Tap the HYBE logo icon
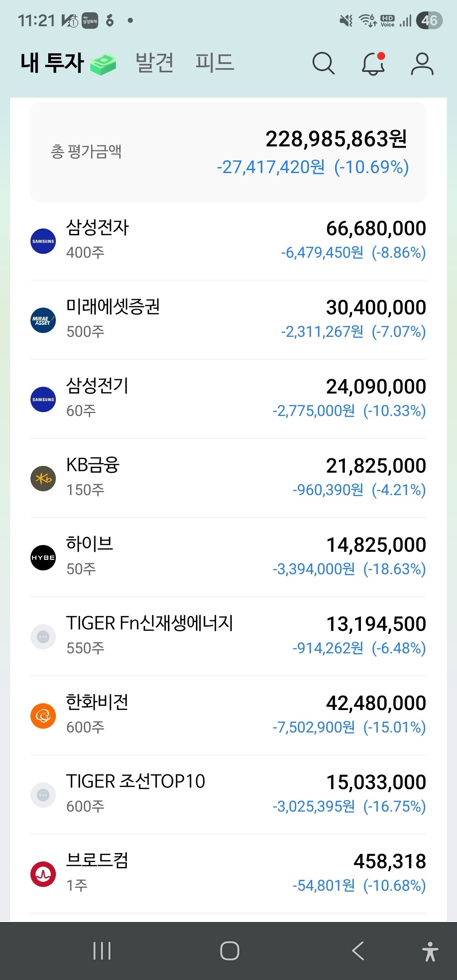The height and width of the screenshot is (980, 457). [43, 558]
